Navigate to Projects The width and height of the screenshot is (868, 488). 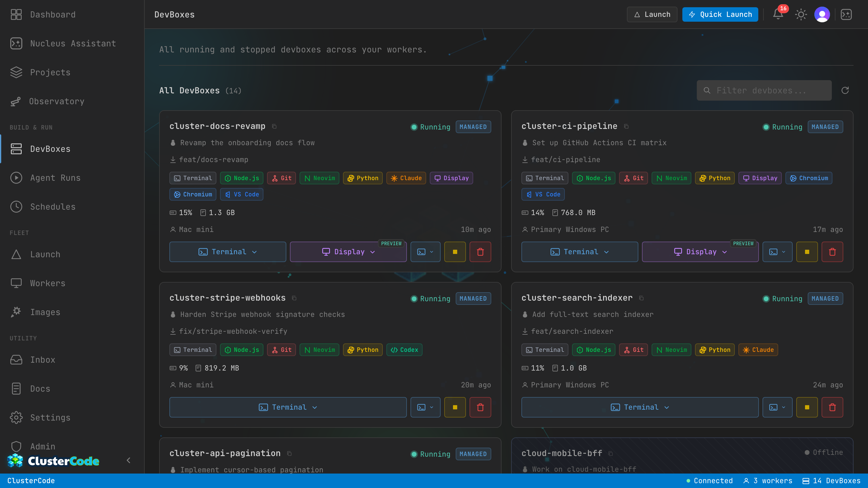[x=72, y=72]
